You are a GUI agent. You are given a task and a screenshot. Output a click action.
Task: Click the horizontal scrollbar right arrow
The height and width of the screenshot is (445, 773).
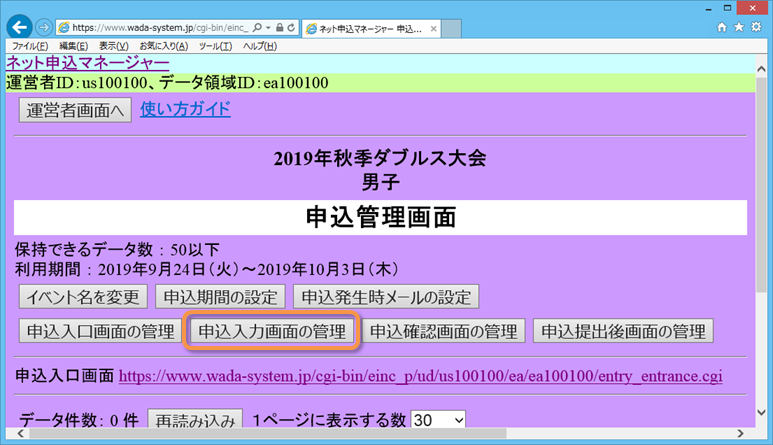(x=740, y=433)
